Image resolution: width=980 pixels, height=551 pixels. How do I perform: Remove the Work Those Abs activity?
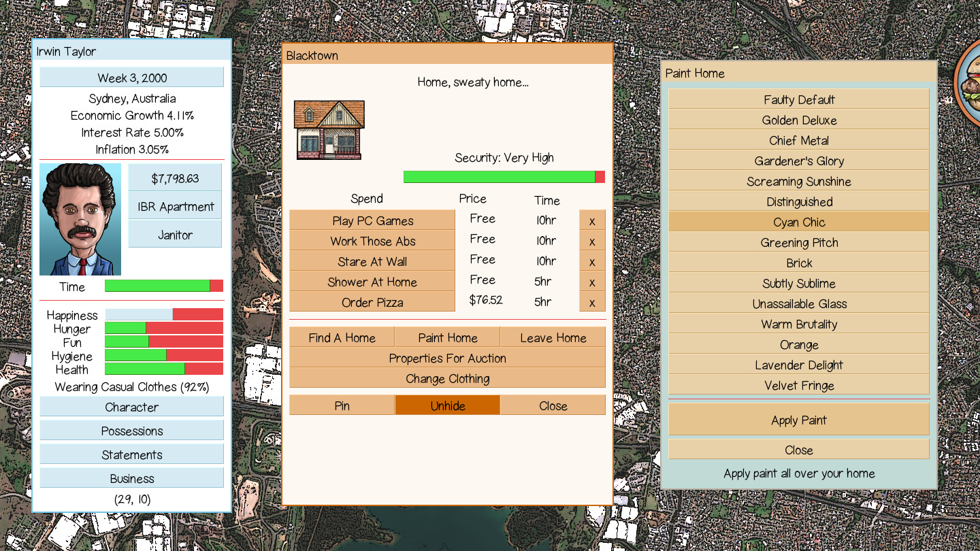(592, 240)
